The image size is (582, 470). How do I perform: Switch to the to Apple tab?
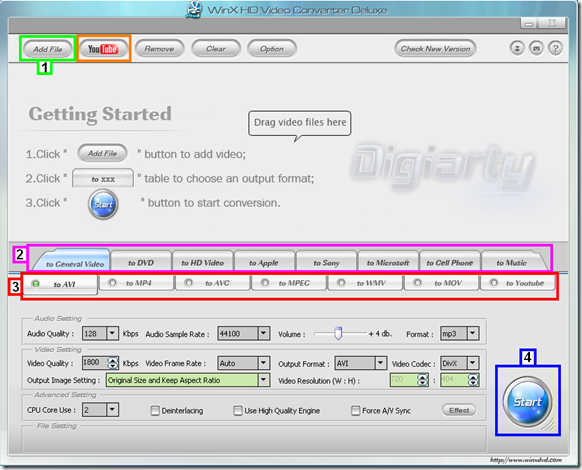(264, 262)
